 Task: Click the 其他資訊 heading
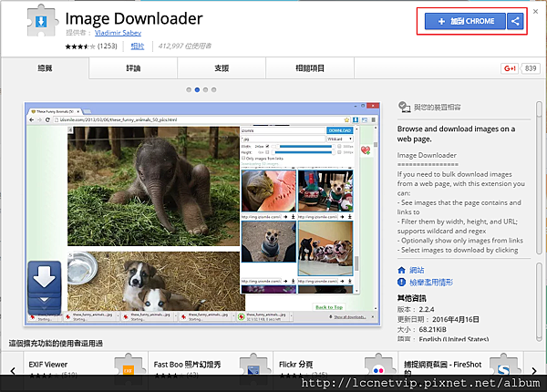[x=412, y=298]
